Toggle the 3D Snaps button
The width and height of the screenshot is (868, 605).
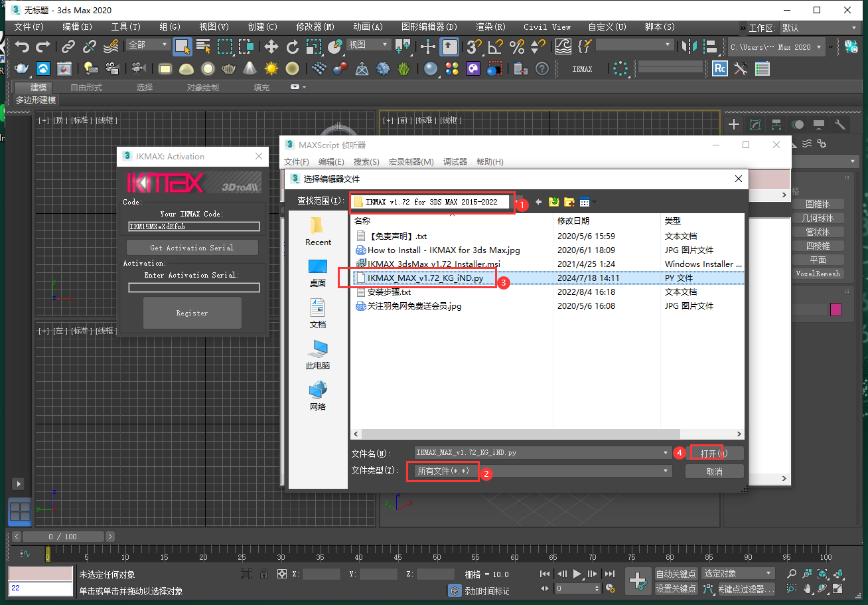(474, 46)
